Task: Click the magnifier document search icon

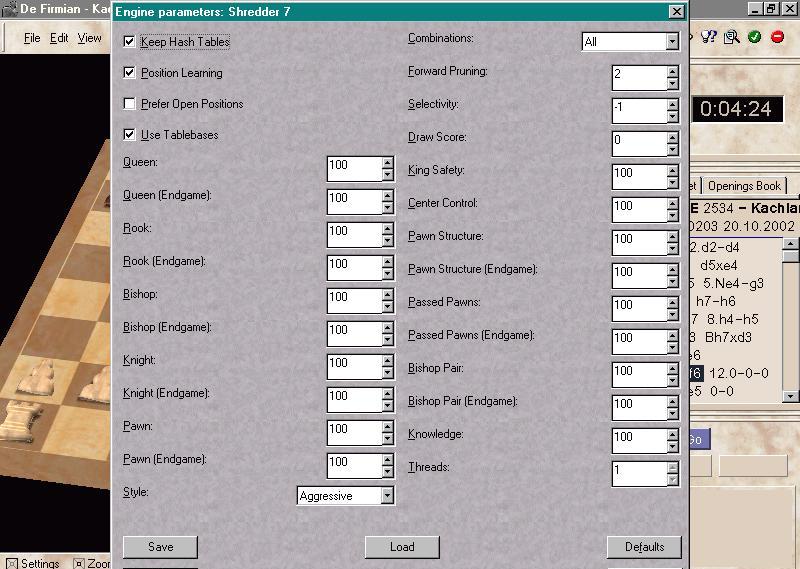Action: pyautogui.click(x=732, y=37)
